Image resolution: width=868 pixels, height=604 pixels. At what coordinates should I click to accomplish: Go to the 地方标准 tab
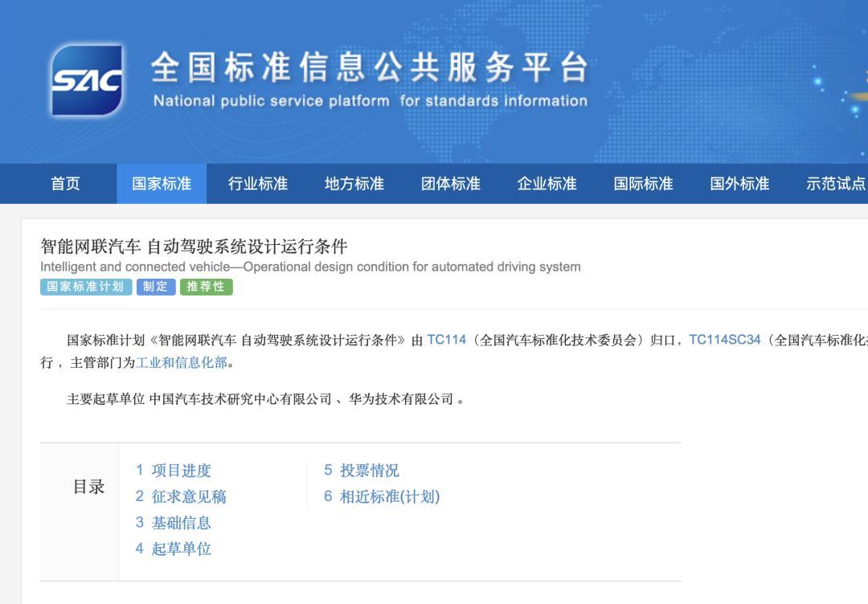354,184
